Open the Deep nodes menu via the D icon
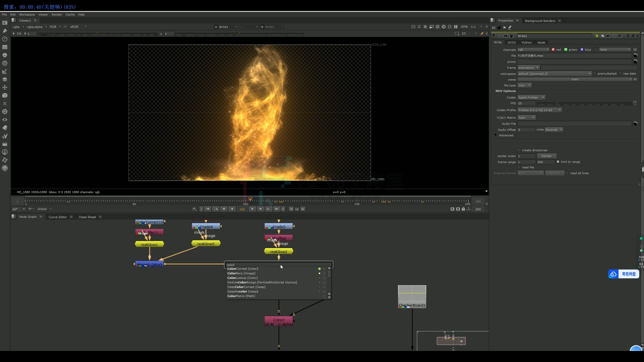The height and width of the screenshot is (362, 644). [x=5, y=112]
